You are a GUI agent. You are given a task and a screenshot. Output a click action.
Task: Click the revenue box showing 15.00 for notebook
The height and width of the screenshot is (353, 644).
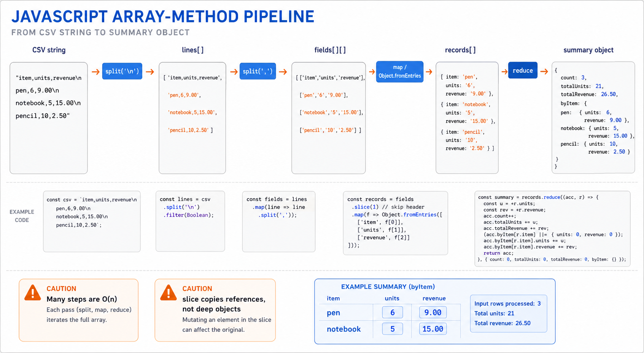433,329
